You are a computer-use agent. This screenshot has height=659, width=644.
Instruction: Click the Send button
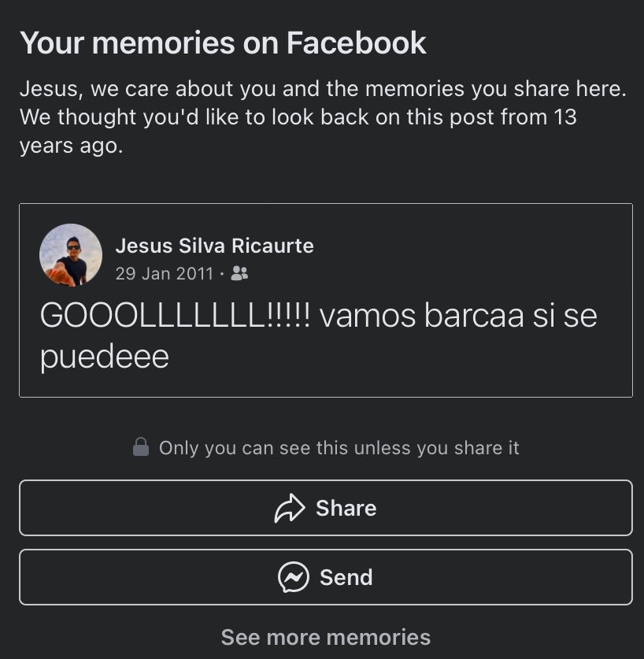coord(326,577)
